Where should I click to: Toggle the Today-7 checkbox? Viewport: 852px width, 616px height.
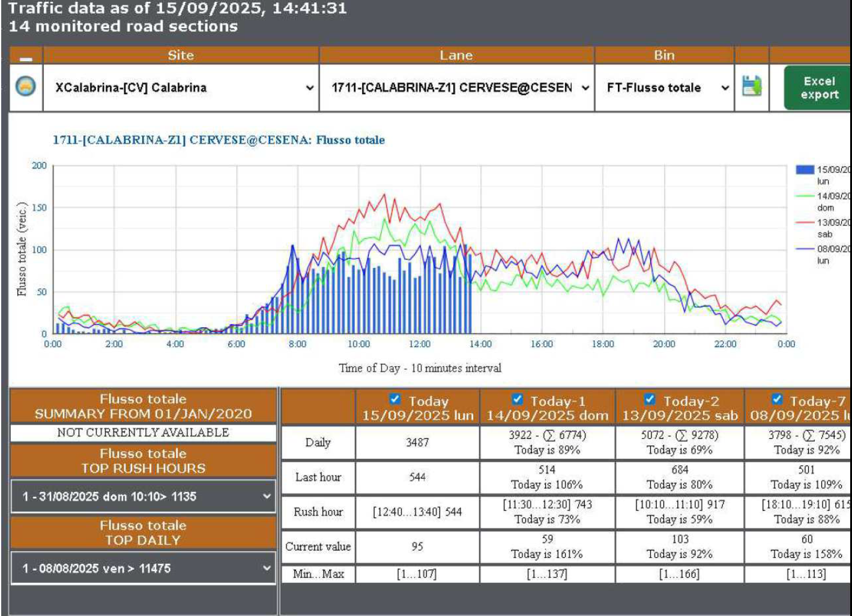coord(777,399)
